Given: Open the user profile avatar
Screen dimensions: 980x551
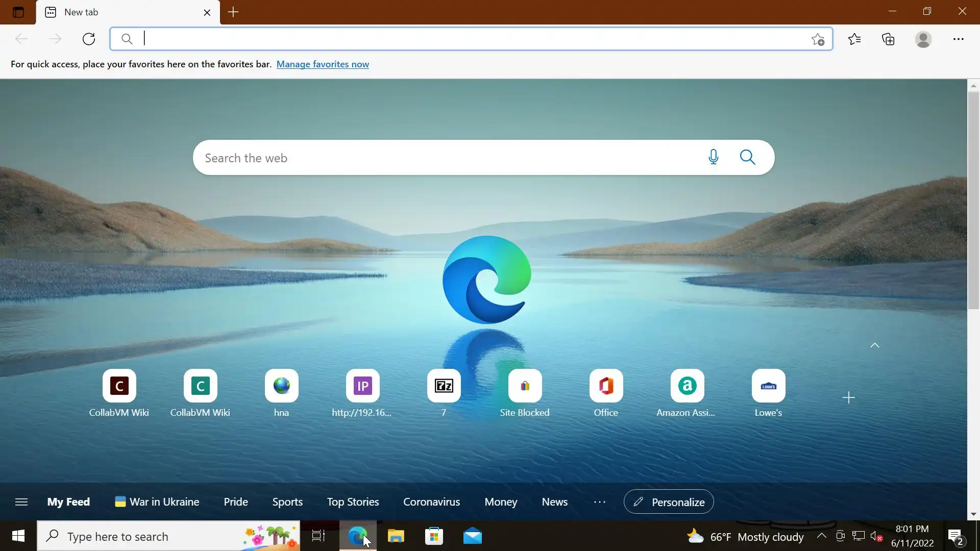Looking at the screenshot, I should (923, 39).
